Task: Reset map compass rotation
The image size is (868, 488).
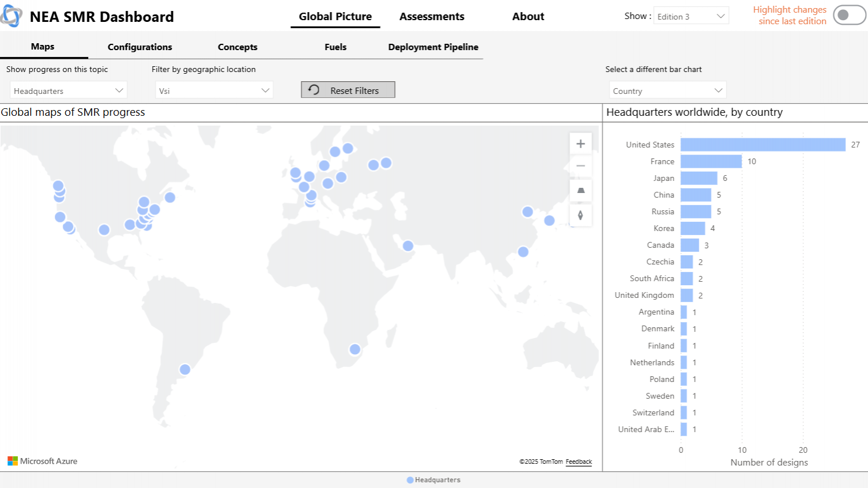Action: (x=580, y=215)
